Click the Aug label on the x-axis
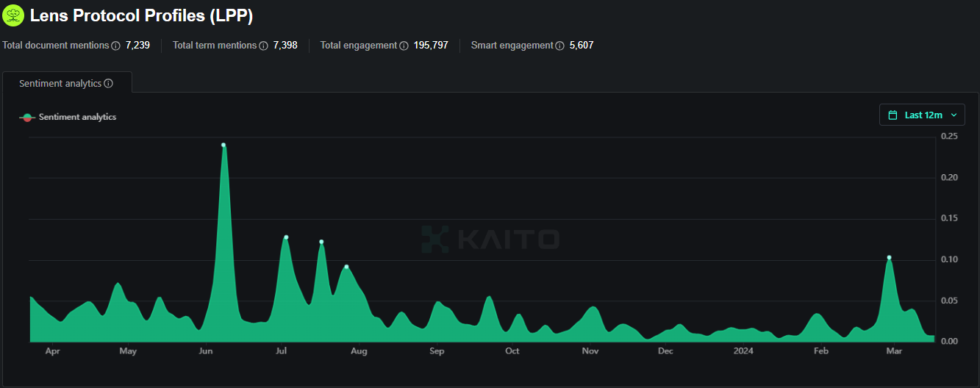This screenshot has height=388, width=980. pyautogui.click(x=359, y=351)
